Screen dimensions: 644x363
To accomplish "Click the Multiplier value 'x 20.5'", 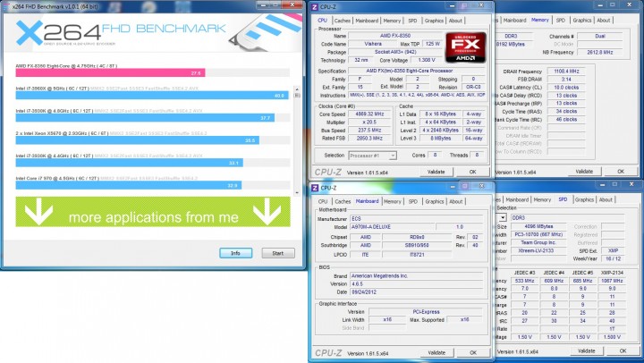I will (369, 122).
